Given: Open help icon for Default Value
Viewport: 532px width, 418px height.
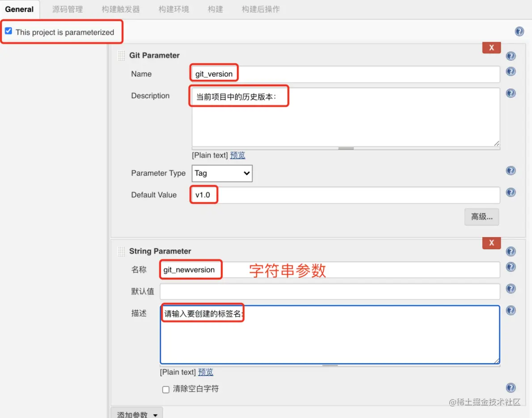Looking at the screenshot, I should coord(511,192).
